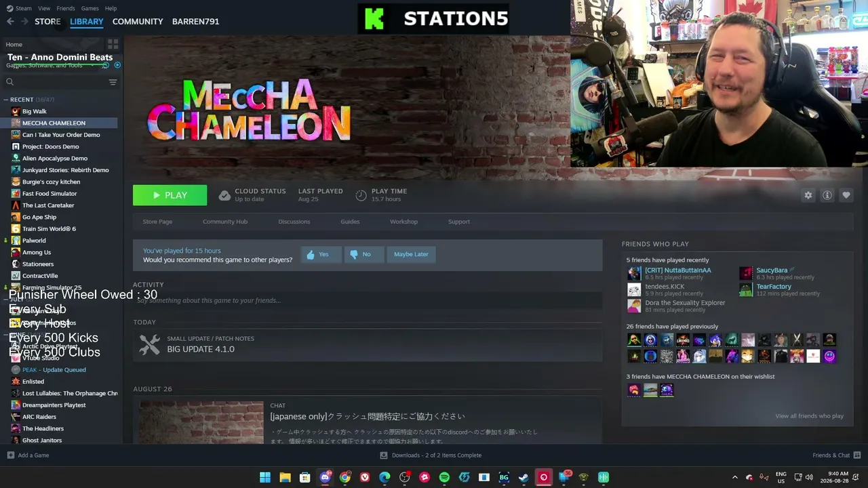Open Downloads status at bottom bar
The height and width of the screenshot is (488, 868).
(x=431, y=455)
